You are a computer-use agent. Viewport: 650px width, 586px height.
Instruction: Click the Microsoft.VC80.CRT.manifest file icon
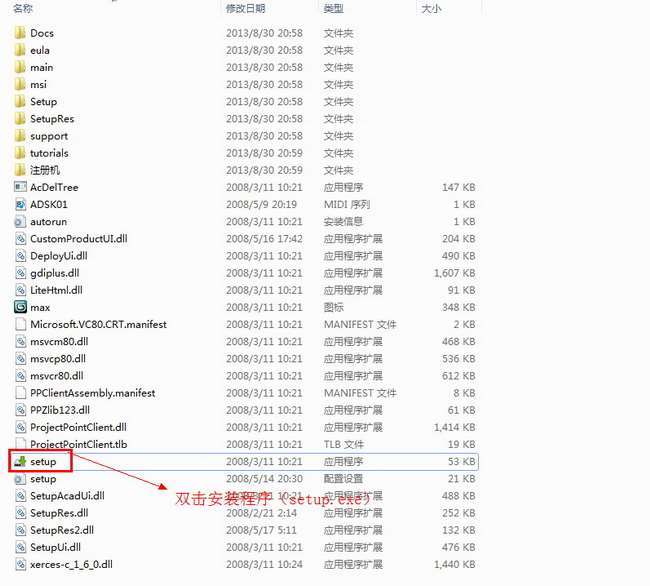(20, 324)
